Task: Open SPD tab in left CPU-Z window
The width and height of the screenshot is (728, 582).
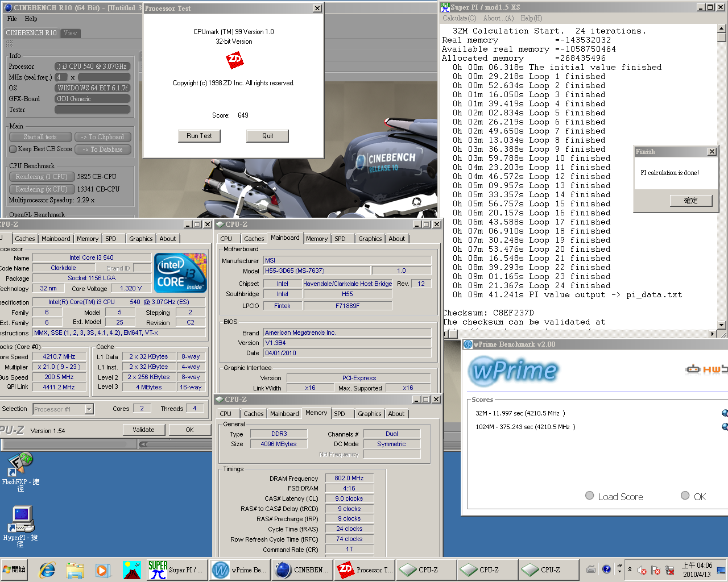Action: [111, 239]
